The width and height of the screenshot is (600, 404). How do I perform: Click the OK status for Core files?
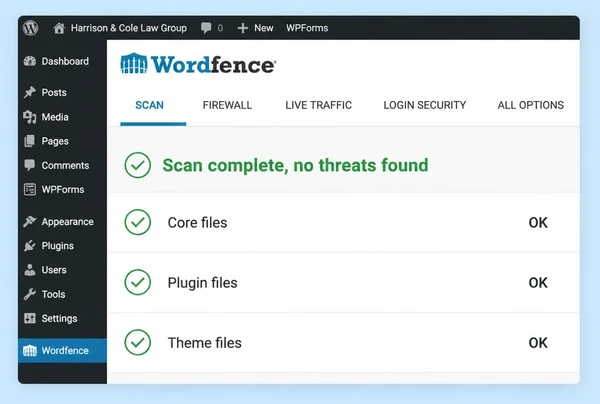[538, 222]
